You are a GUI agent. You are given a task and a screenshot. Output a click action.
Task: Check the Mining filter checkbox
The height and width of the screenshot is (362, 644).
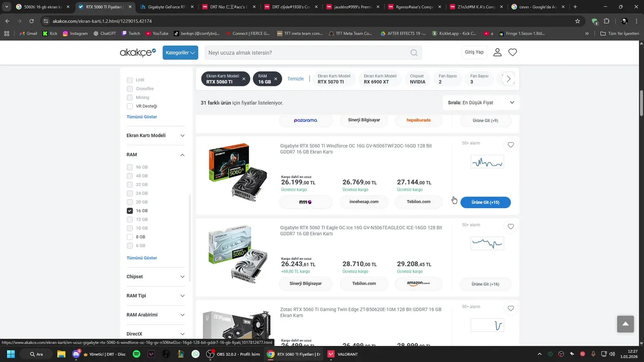pos(130,98)
